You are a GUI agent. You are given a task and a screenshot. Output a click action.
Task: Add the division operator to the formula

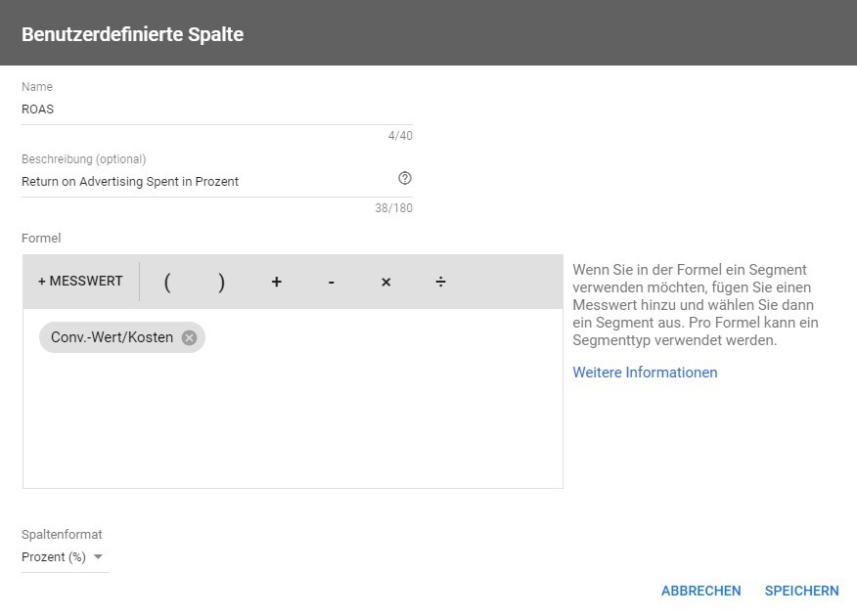coord(440,282)
